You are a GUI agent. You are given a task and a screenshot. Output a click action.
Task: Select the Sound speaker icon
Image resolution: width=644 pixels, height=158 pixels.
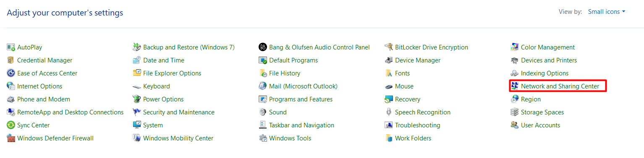[263, 112]
